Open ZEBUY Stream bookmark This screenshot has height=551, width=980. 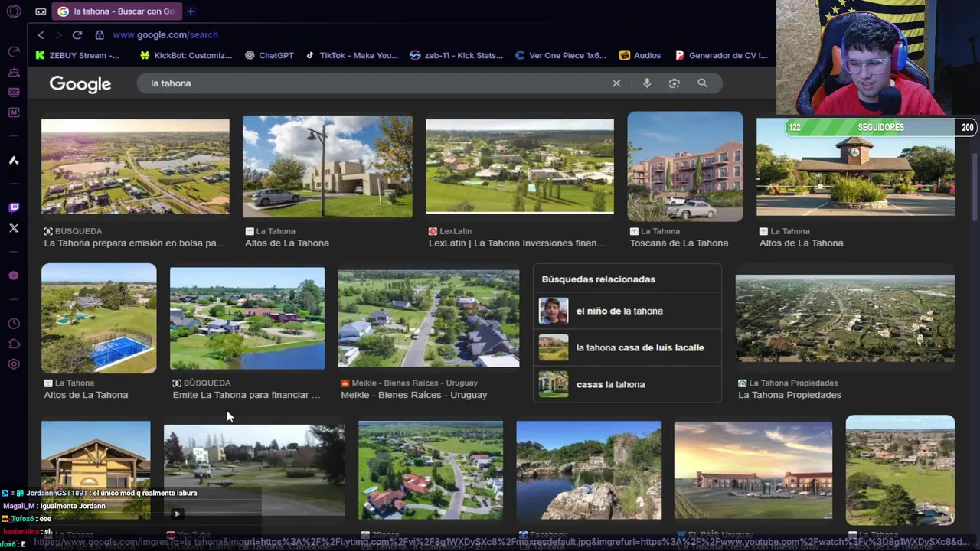[x=77, y=55]
